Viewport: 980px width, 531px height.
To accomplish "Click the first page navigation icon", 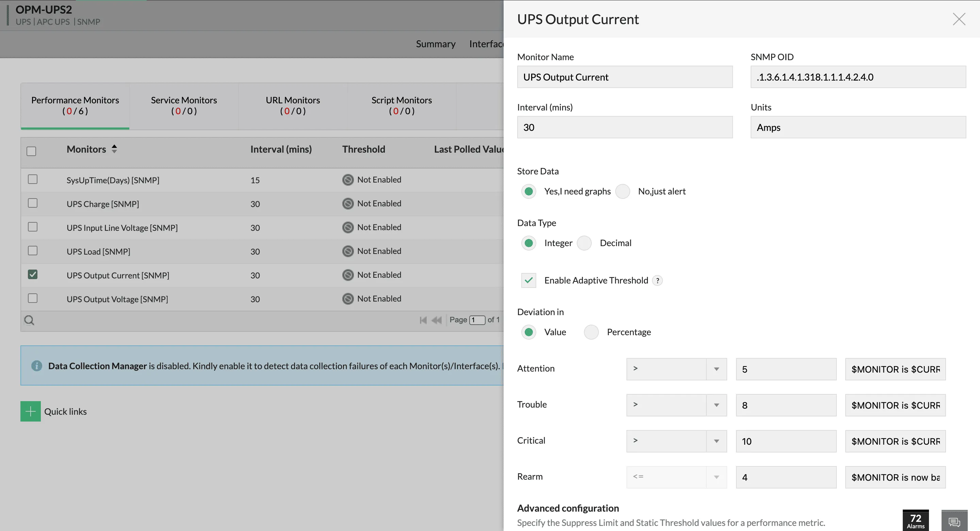I will [x=423, y=320].
